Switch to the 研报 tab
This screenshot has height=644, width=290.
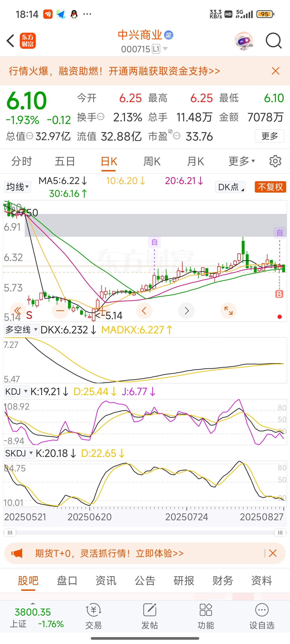(x=184, y=581)
